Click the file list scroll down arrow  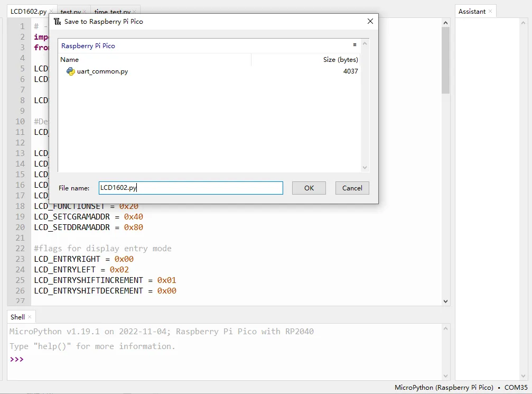[365, 167]
